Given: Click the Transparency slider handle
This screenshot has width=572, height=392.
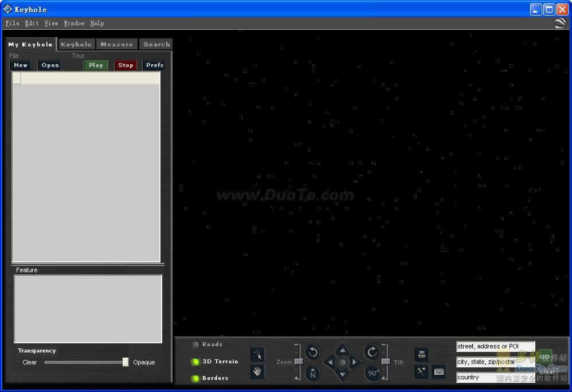Looking at the screenshot, I should point(126,362).
